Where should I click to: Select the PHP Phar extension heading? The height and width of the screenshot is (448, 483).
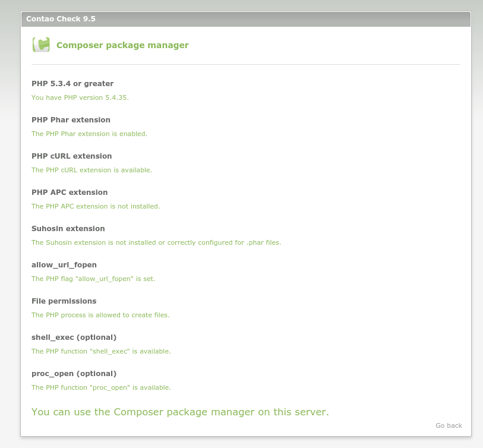tap(71, 120)
